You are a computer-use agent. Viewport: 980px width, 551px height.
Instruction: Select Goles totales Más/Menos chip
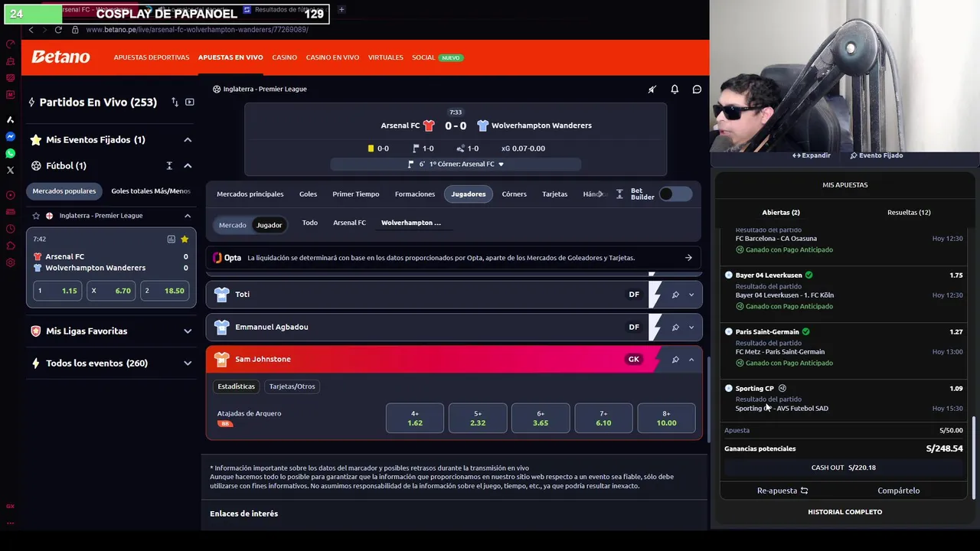point(151,191)
